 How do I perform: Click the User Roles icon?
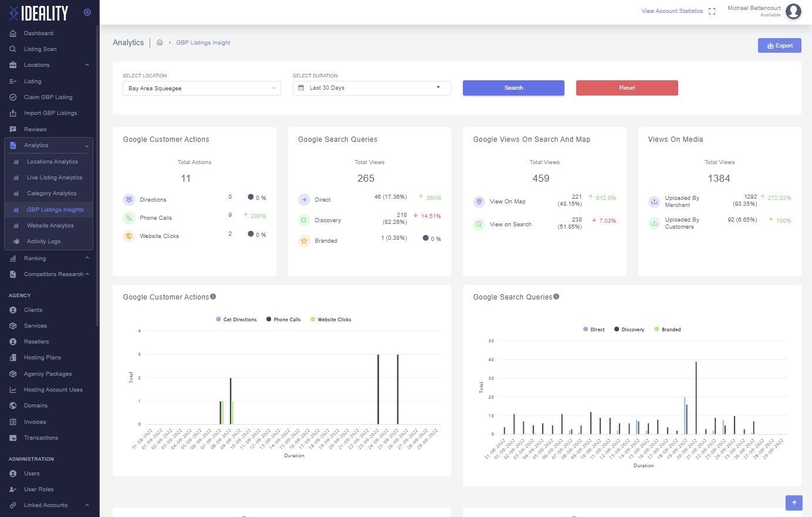pyautogui.click(x=13, y=489)
